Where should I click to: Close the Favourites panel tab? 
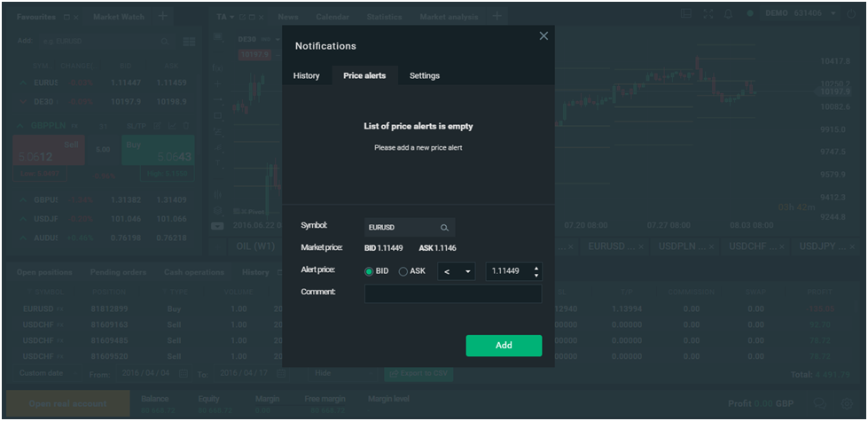coord(76,17)
